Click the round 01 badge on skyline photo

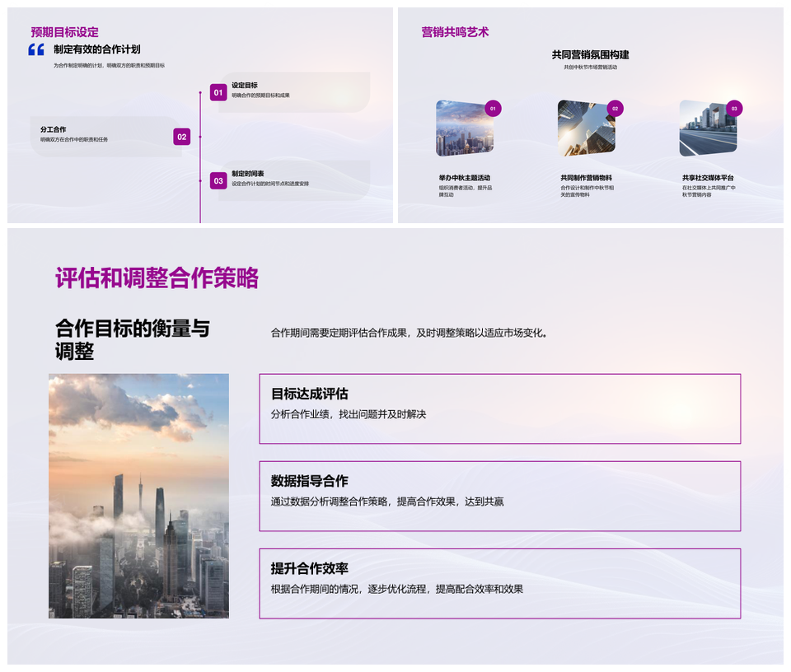tap(493, 109)
